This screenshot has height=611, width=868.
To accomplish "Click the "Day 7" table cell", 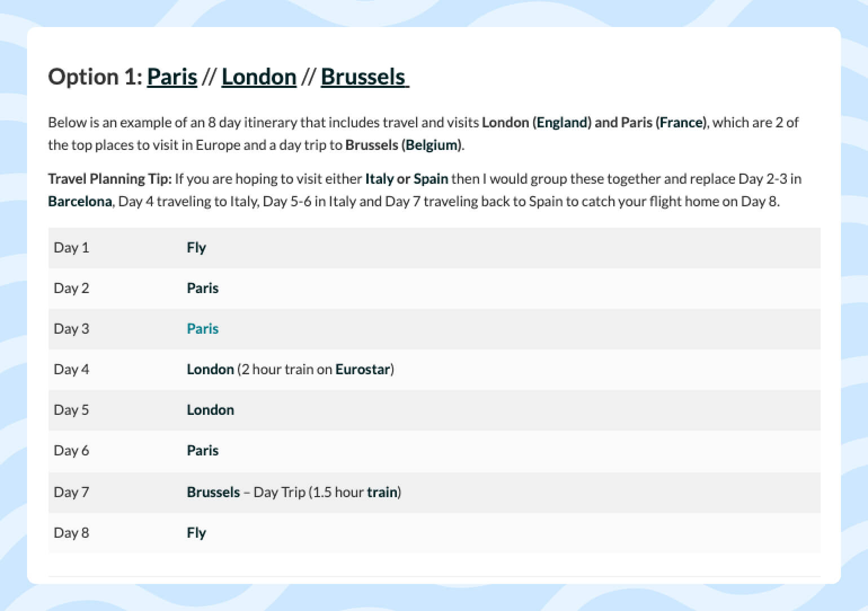I will tap(71, 492).
